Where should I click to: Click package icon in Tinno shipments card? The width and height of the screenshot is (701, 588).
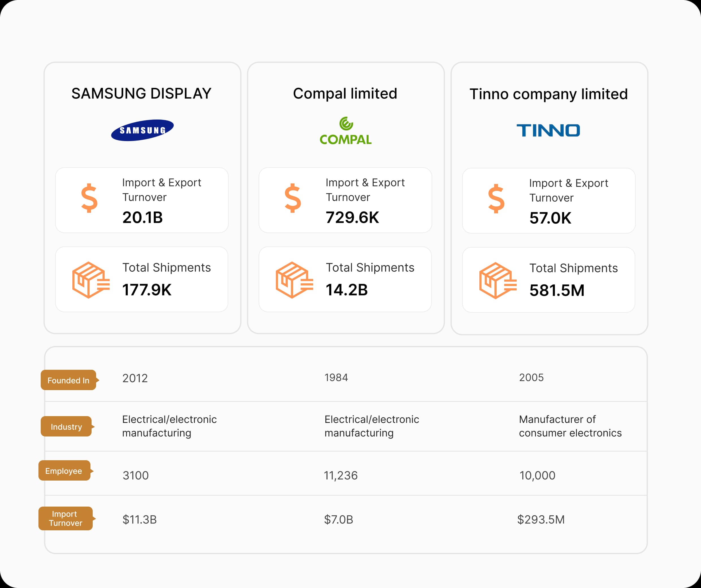[498, 280]
